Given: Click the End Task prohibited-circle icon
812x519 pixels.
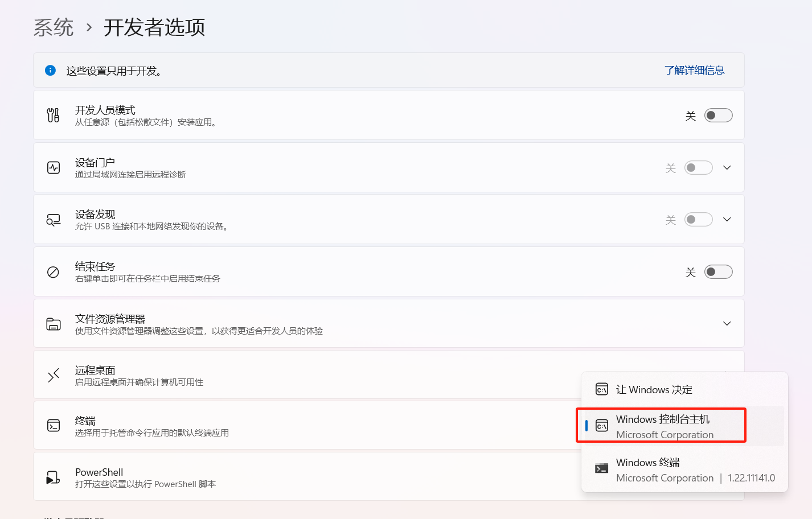Looking at the screenshot, I should pyautogui.click(x=53, y=272).
